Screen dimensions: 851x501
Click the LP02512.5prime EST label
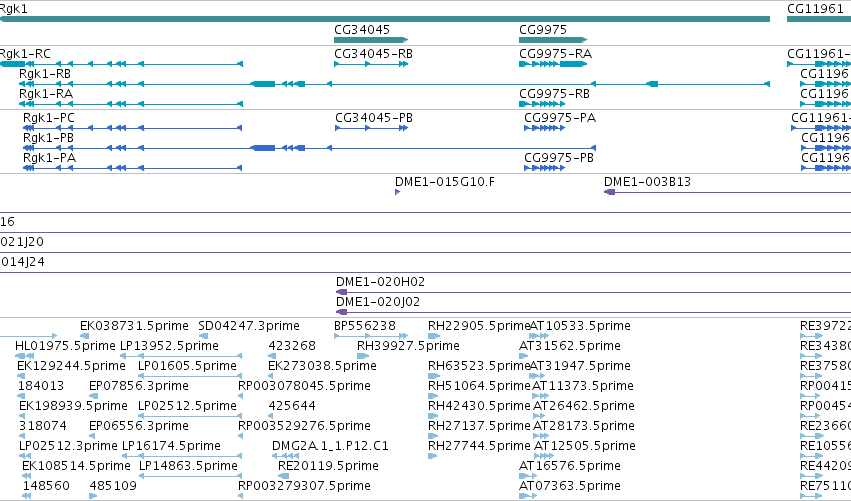tap(187, 406)
